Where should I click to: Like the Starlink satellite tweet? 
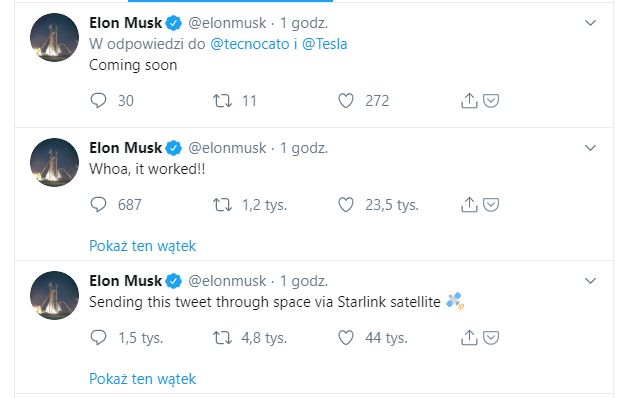point(346,338)
